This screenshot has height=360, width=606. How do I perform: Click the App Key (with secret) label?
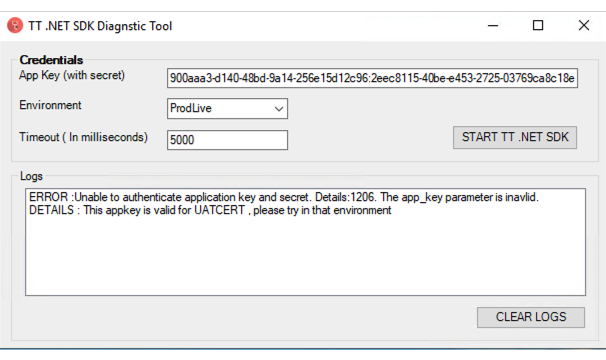pyautogui.click(x=72, y=75)
